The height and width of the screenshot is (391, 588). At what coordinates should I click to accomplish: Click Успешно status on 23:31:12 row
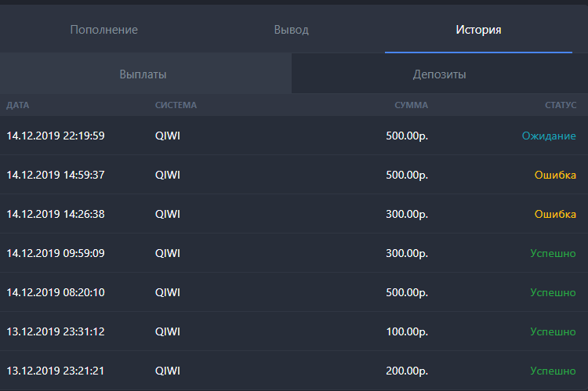(553, 331)
